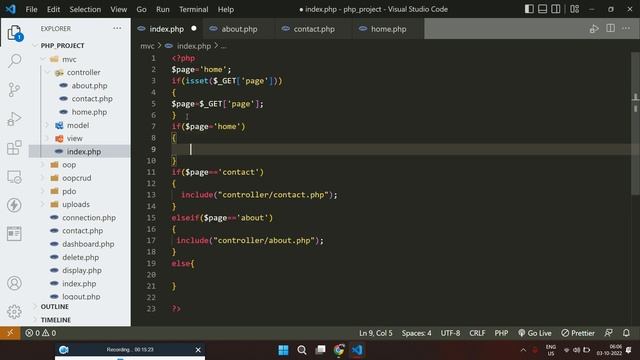Expand the view folder

74,138
